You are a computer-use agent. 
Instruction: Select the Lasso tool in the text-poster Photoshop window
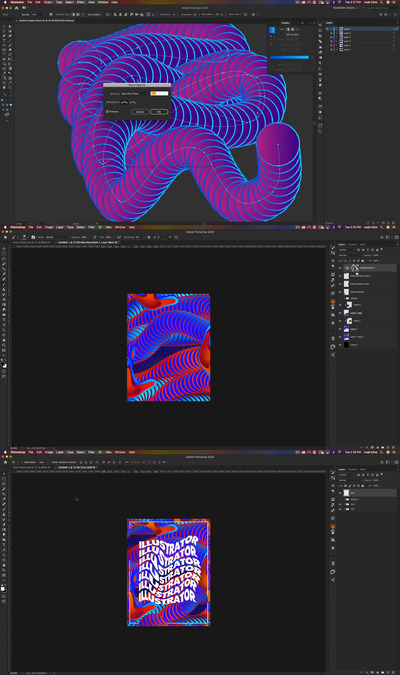click(x=4, y=485)
